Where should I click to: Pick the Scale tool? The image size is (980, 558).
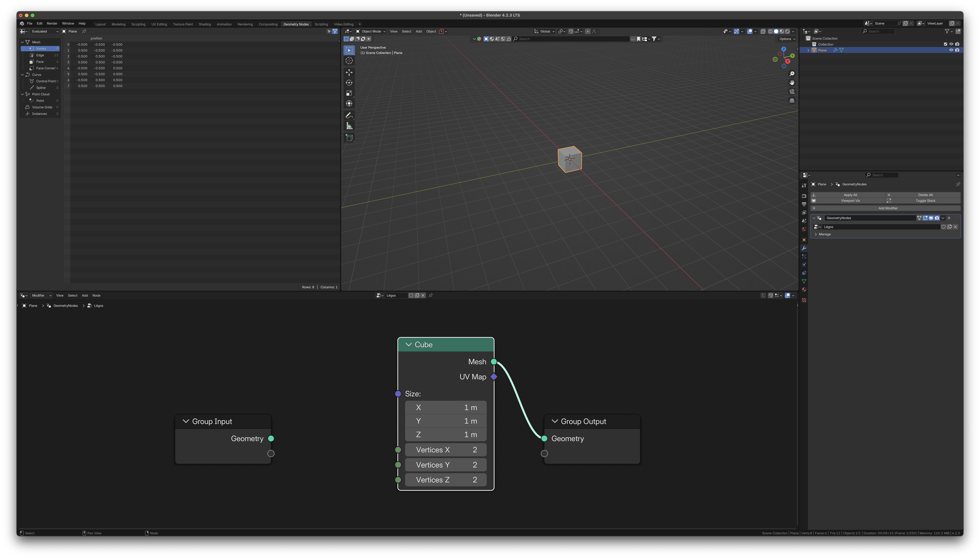349,93
